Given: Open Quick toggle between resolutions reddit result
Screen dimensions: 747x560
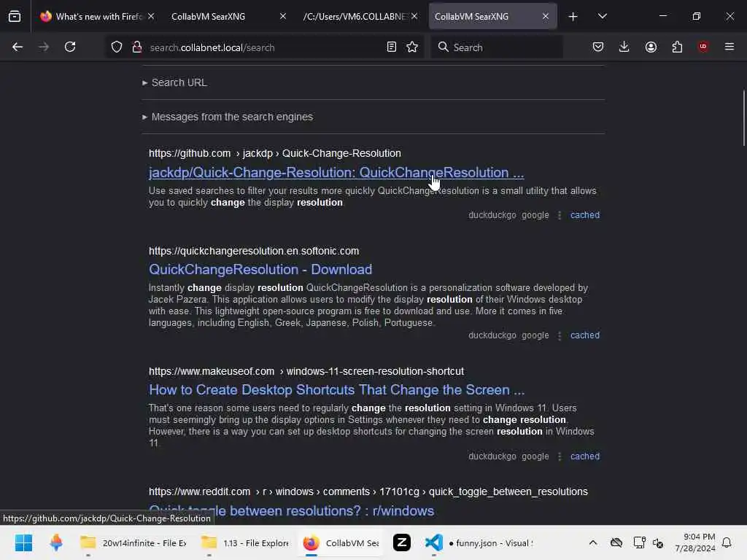Looking at the screenshot, I should [x=292, y=511].
